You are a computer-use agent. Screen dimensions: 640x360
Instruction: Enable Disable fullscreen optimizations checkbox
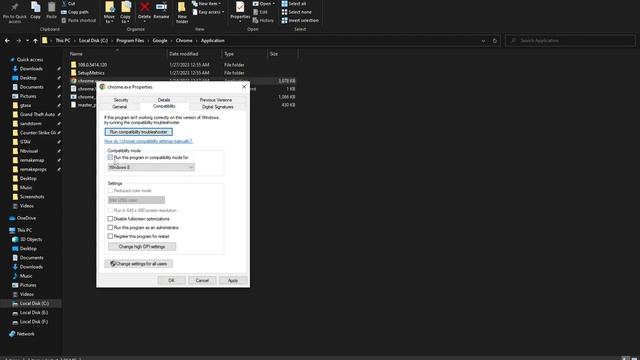click(x=110, y=219)
